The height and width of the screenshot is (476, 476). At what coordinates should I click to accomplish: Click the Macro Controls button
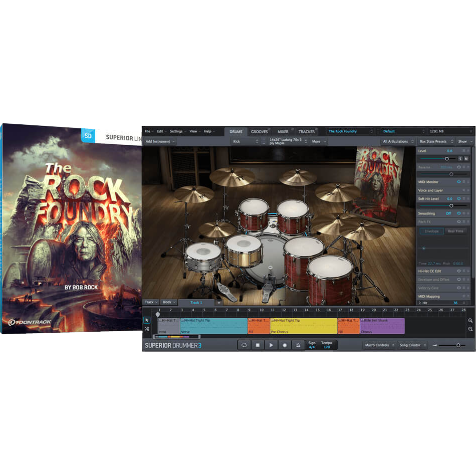click(379, 345)
